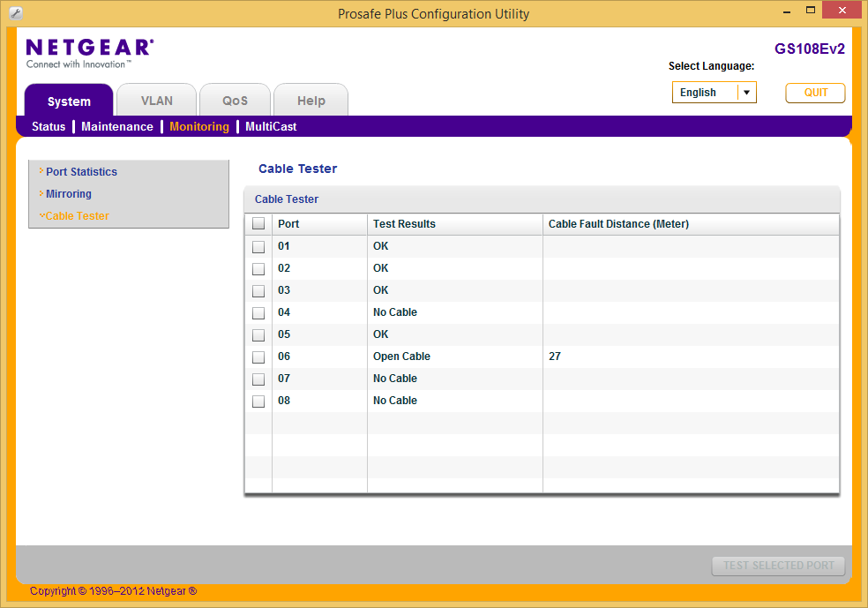This screenshot has height=608, width=868.
Task: Click fault distance value 27
Action: [x=555, y=357]
